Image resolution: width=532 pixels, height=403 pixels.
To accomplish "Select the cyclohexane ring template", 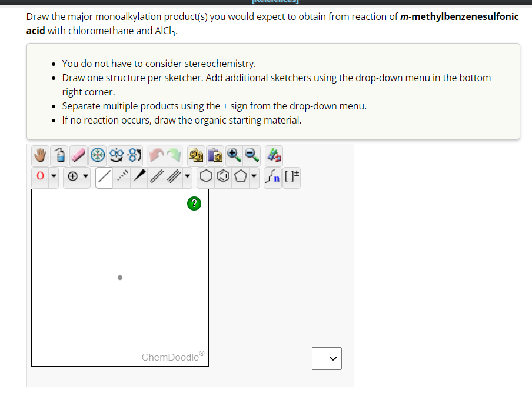I will [x=205, y=176].
